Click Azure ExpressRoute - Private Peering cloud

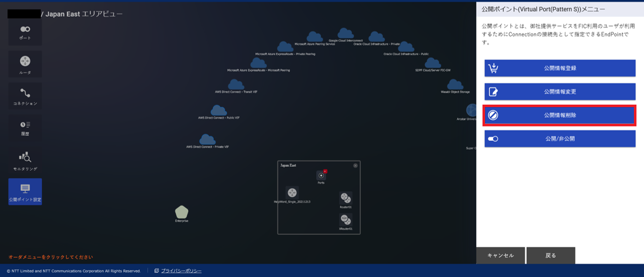pyautogui.click(x=285, y=46)
